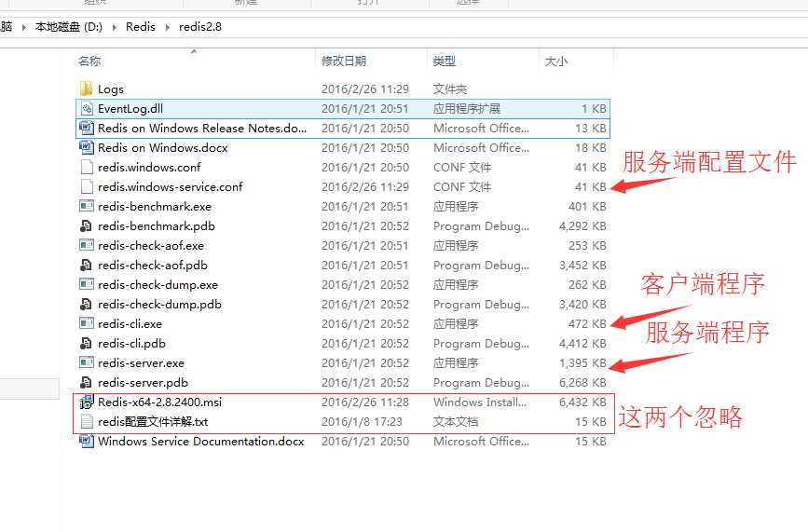Select file name Redis on Windows.docx
Image resolution: width=808 pixels, height=532 pixels.
point(163,148)
